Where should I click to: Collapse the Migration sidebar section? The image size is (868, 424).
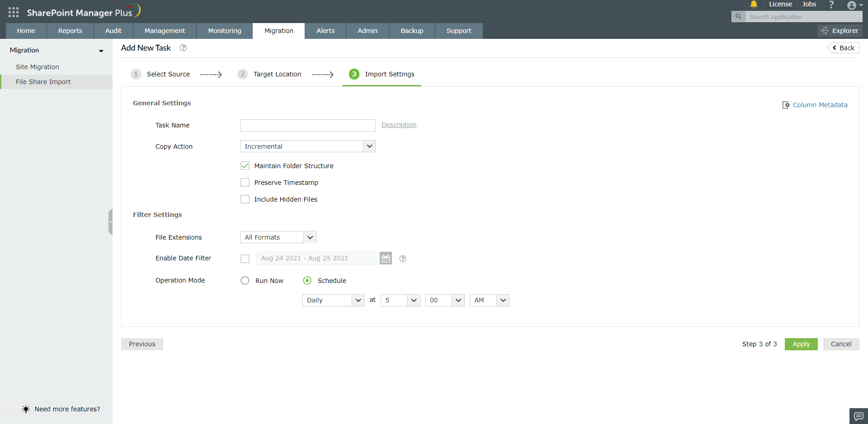point(101,51)
